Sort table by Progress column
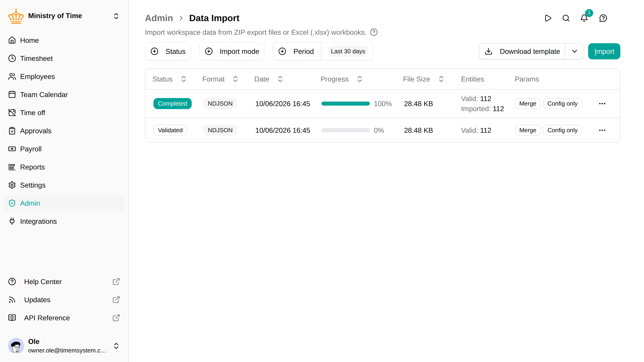644x362 pixels. (342, 79)
